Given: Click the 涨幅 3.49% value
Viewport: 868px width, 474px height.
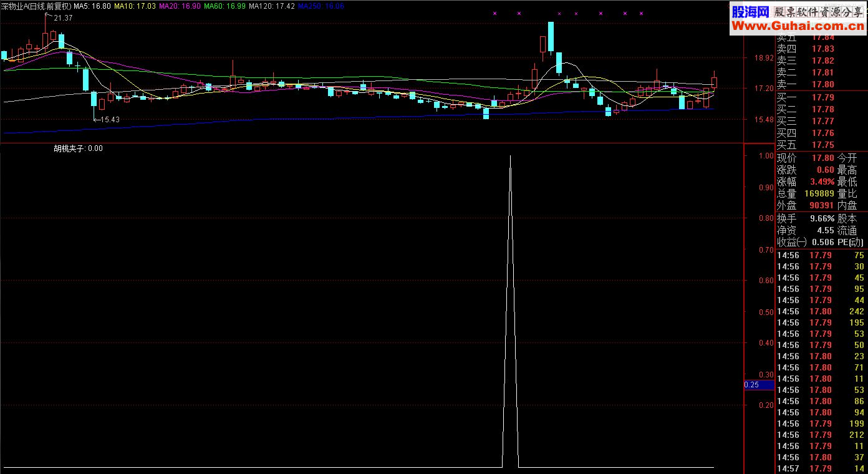Looking at the screenshot, I should (822, 182).
